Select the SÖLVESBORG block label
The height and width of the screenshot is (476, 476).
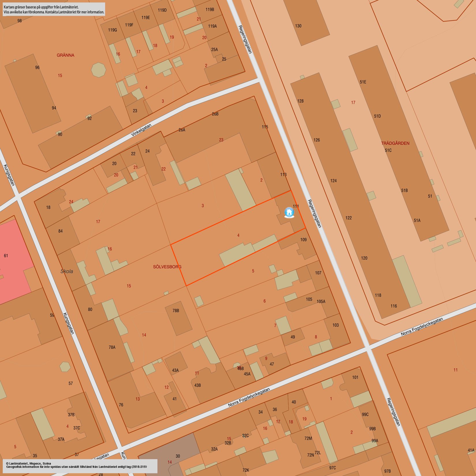[167, 267]
